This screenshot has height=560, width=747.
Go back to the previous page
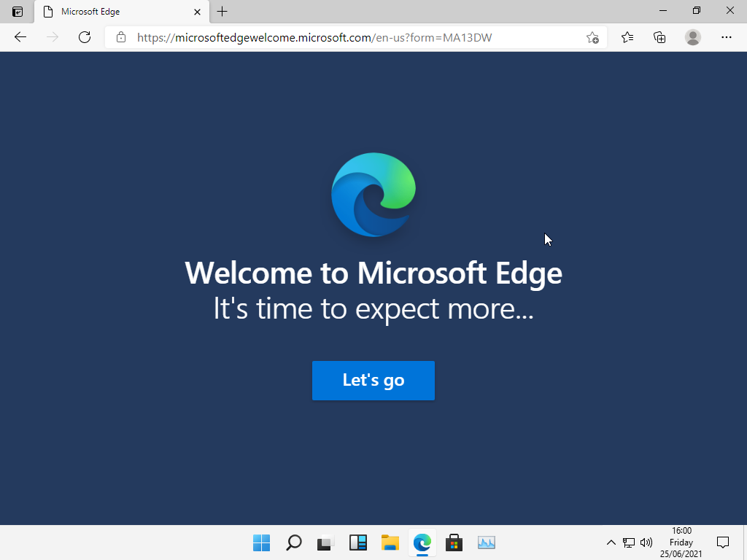coord(20,37)
